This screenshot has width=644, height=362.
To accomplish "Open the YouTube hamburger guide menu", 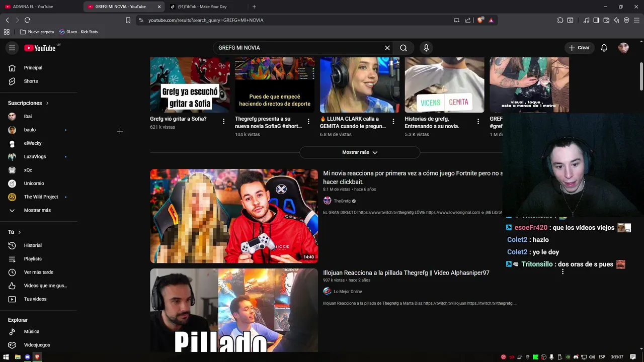I will pos(12,48).
